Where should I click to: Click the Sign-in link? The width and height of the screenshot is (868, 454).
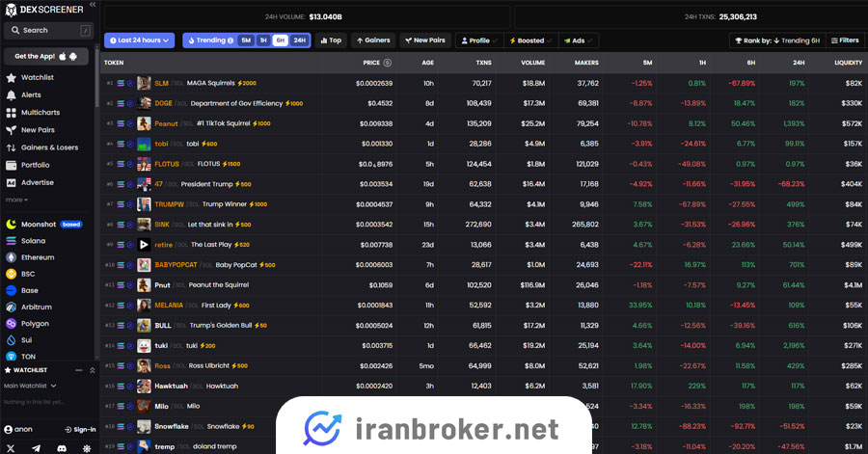click(x=80, y=430)
